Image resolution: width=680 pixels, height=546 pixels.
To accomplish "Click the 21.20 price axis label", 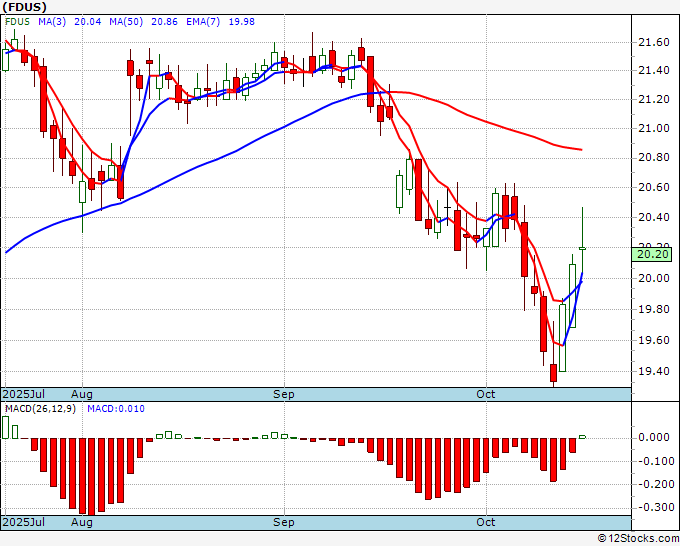I will (x=654, y=100).
